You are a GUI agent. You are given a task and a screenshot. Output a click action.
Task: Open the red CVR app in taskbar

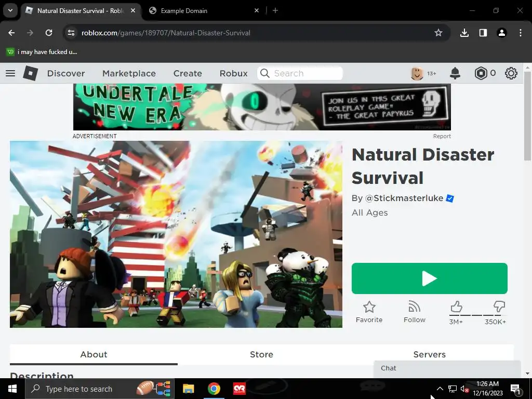[240, 389]
